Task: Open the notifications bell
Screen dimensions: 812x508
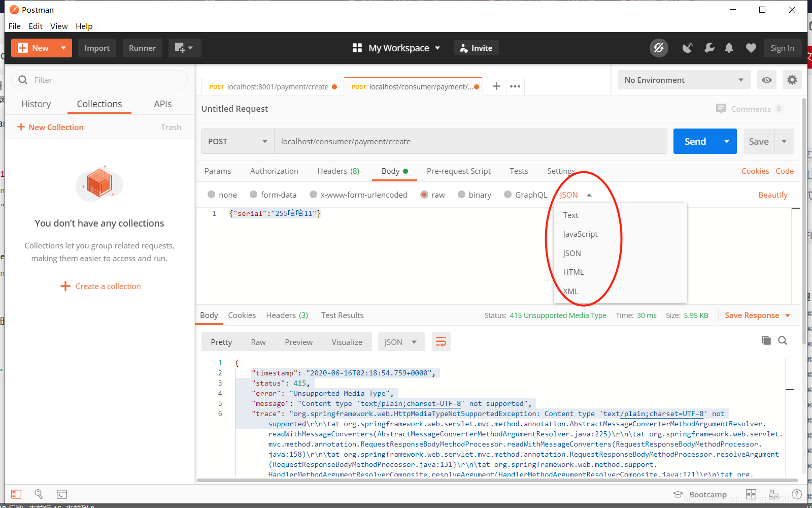Action: [x=729, y=48]
